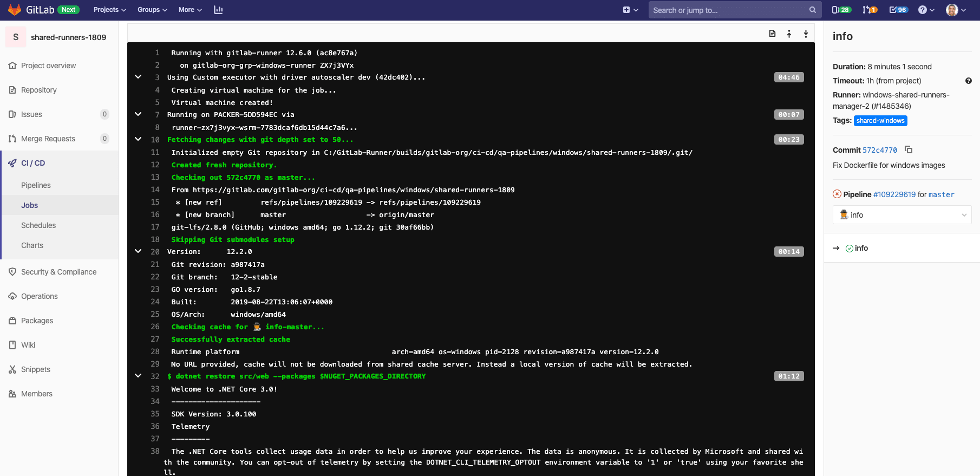Open Security & Compliance section

59,272
